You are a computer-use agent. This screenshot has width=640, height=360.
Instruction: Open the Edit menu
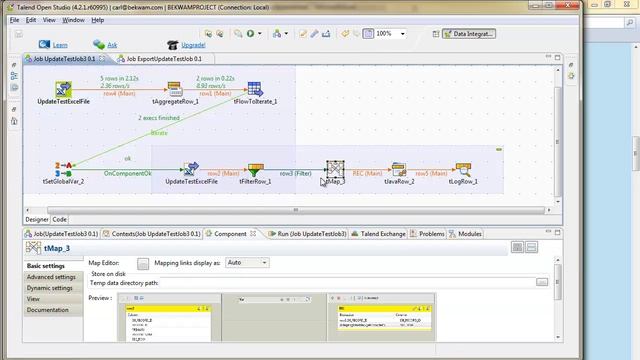pos(31,20)
